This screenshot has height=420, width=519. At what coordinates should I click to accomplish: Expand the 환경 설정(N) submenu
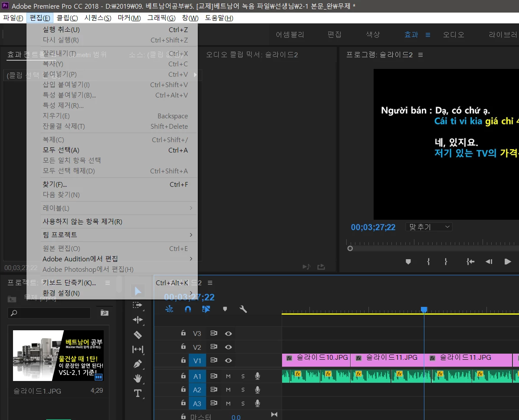(191, 293)
